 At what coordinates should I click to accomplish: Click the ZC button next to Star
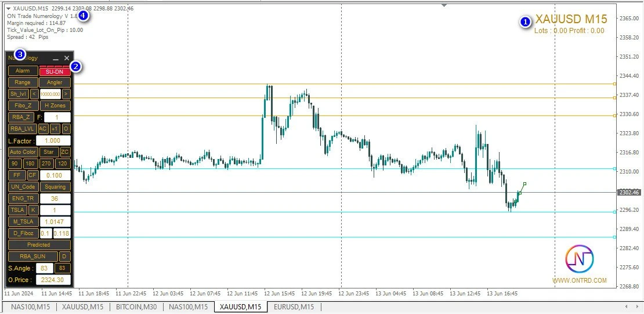pyautogui.click(x=65, y=152)
